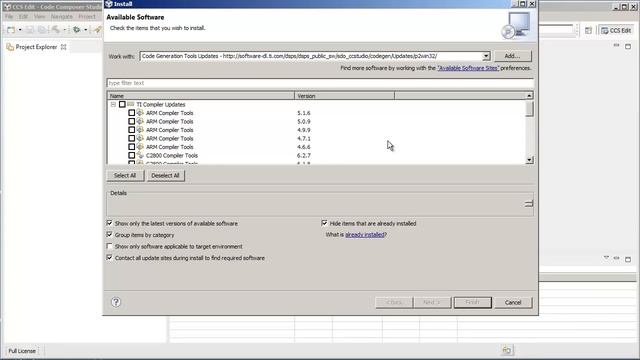Screen dimensions: 640x360
Task: Select the Project Explorer tab
Action: click(x=36, y=47)
